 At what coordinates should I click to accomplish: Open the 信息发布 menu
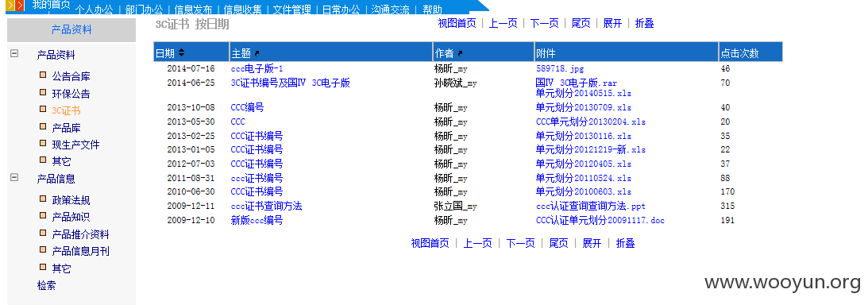[193, 10]
